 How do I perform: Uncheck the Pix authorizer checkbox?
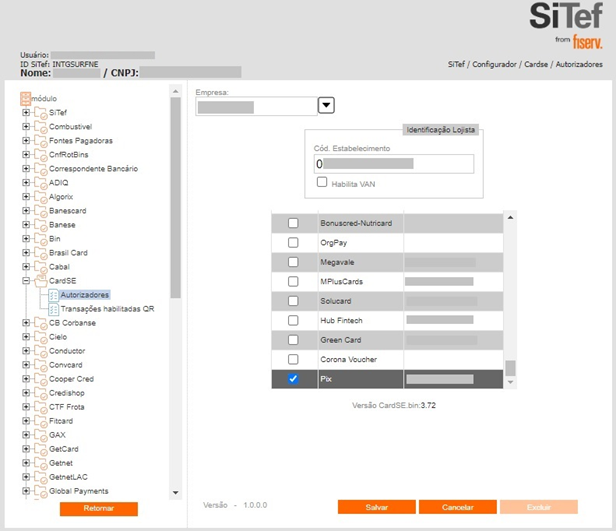coord(293,380)
